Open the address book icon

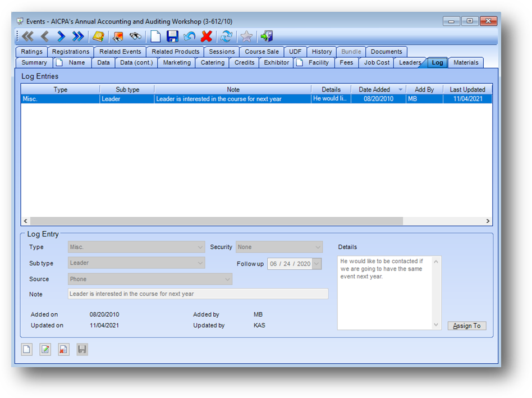98,36
